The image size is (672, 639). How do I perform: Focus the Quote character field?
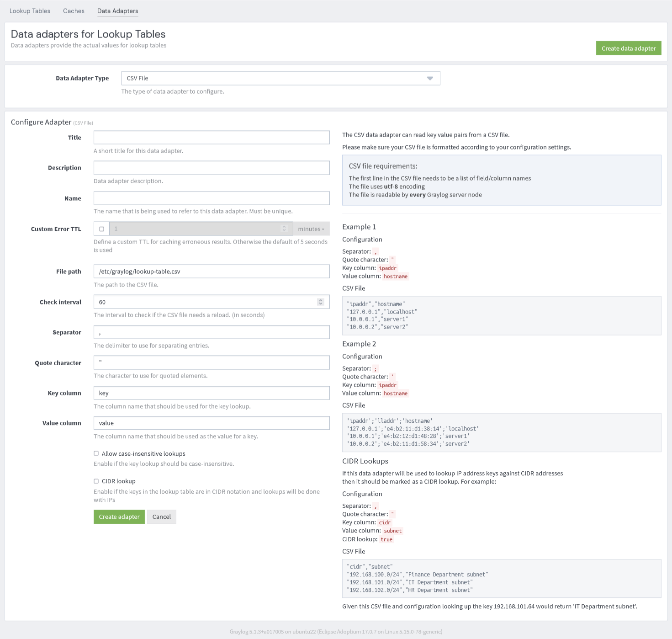[212, 362]
